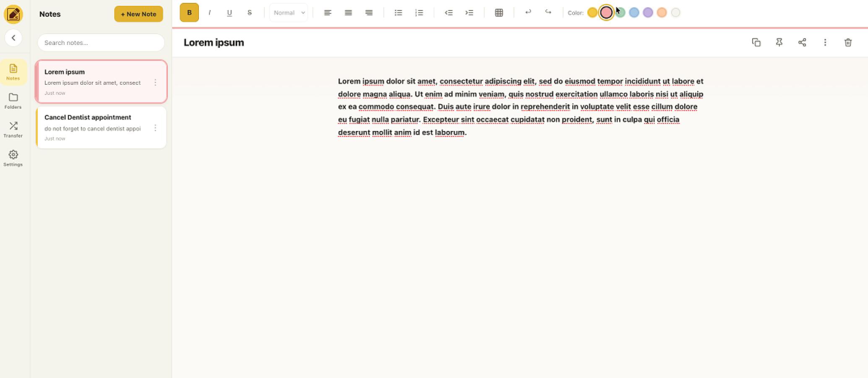Open more options in note header
This screenshot has height=378, width=868.
coord(825,42)
